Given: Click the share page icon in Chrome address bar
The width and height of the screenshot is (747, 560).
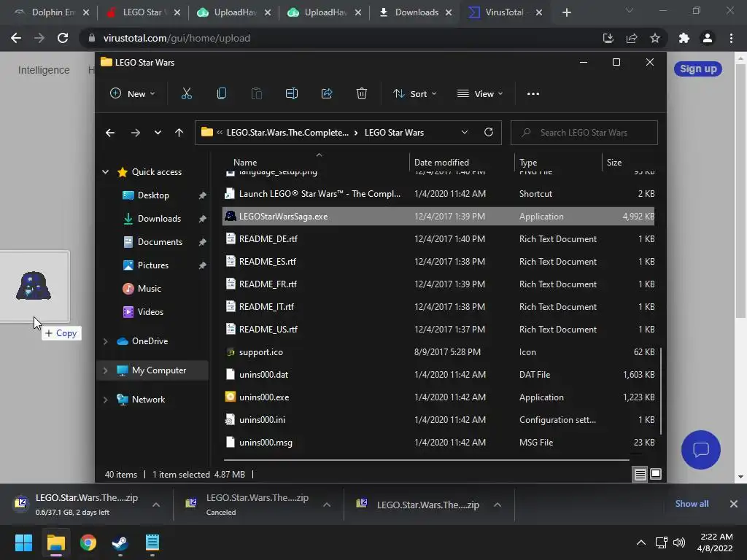Looking at the screenshot, I should click(x=632, y=38).
